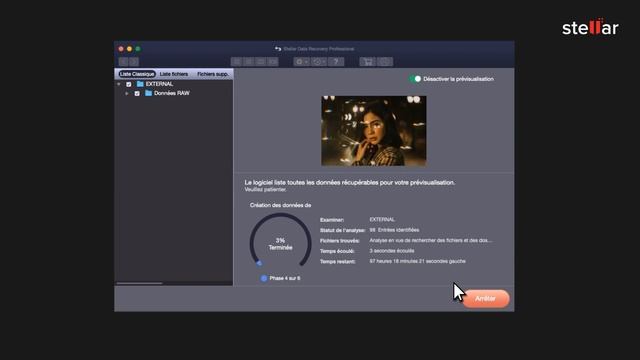This screenshot has width=640, height=360.
Task: Click the Création des données de label
Action: click(280, 205)
